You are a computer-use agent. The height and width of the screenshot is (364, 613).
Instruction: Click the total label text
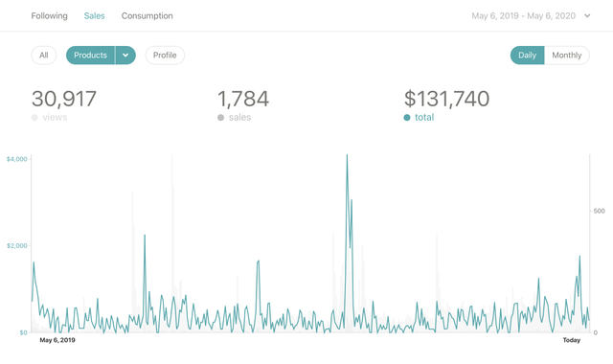click(424, 117)
